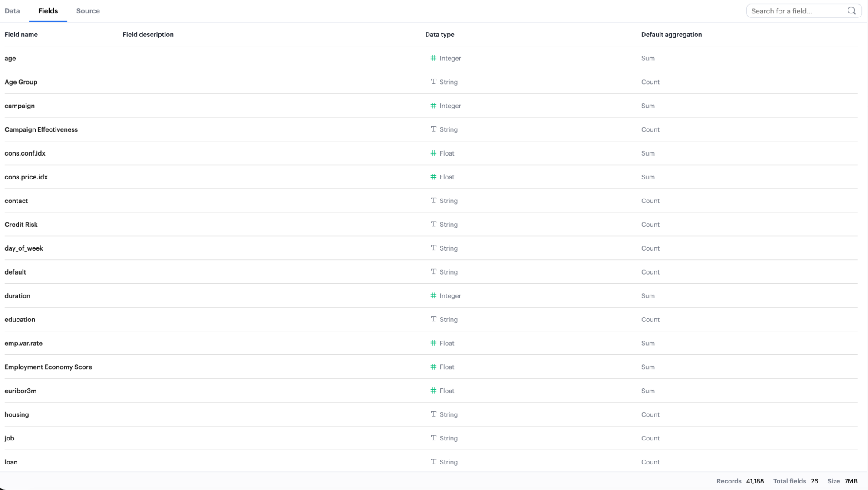Click the String type icon for Age Group
The image size is (868, 490).
[433, 82]
